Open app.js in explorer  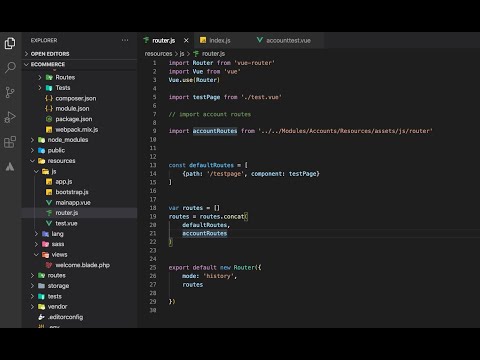click(x=64, y=182)
